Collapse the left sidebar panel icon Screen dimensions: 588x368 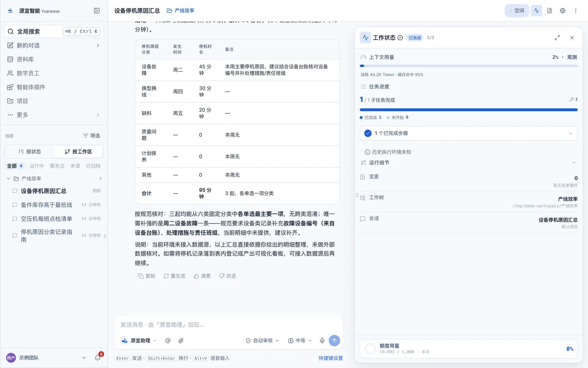(97, 11)
